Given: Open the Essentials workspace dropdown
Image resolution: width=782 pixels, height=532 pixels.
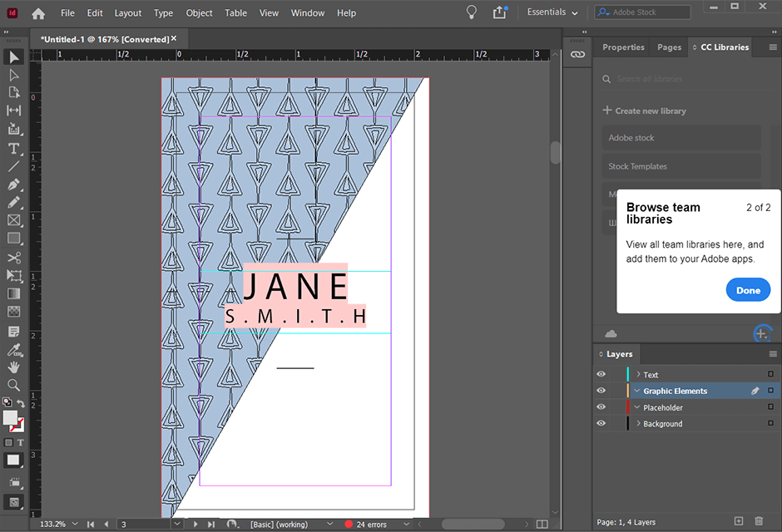Looking at the screenshot, I should point(552,12).
